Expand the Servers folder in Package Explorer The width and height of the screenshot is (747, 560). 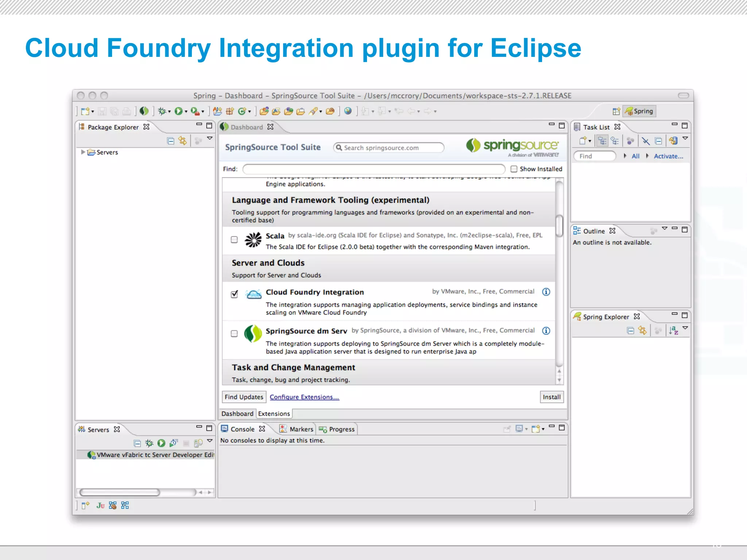(83, 152)
